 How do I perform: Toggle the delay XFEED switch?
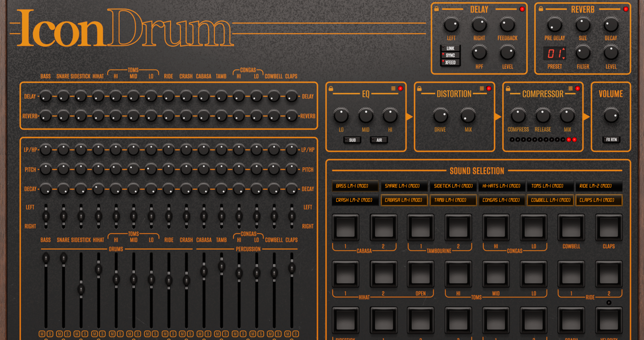click(450, 63)
